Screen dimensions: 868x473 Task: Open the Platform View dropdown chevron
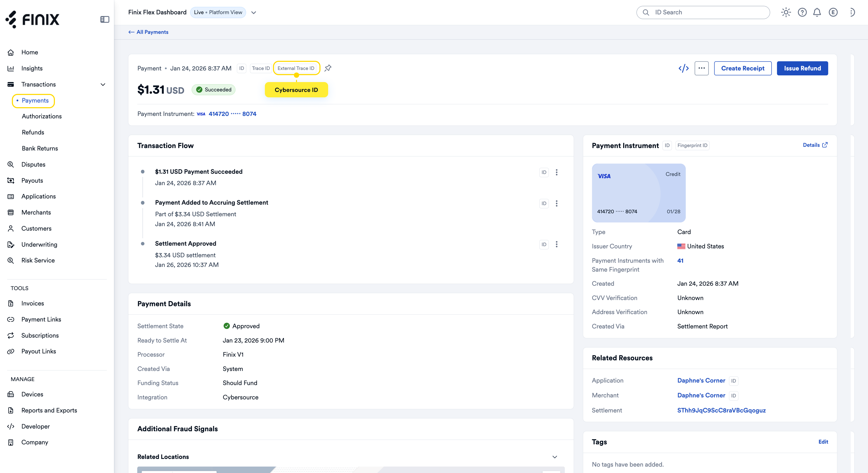[254, 12]
